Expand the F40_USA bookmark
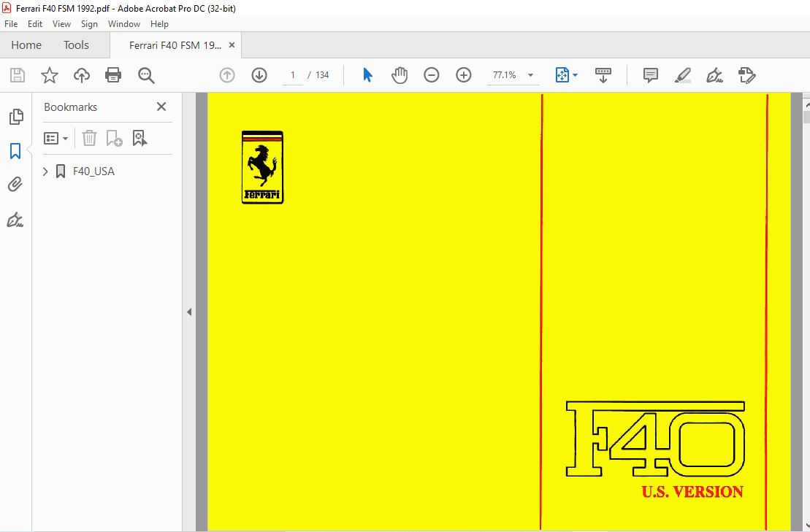The height and width of the screenshot is (532, 810). pyautogui.click(x=45, y=171)
